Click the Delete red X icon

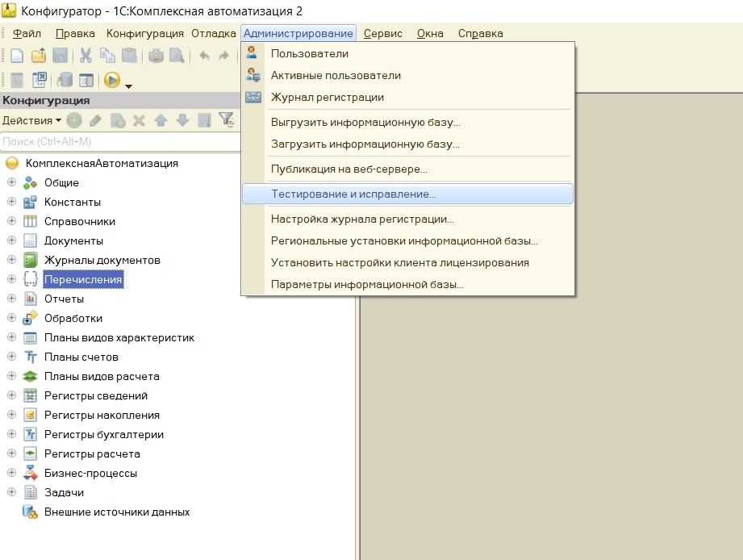(139, 120)
